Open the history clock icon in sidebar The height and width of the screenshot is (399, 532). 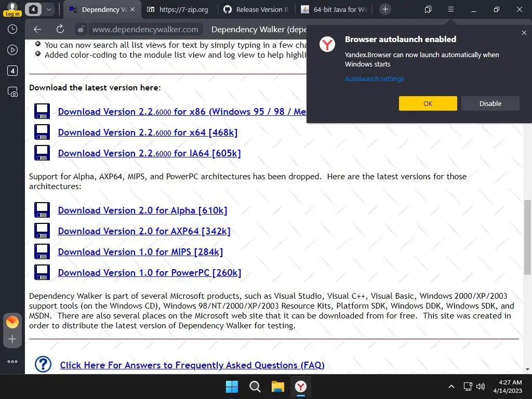tap(12, 29)
